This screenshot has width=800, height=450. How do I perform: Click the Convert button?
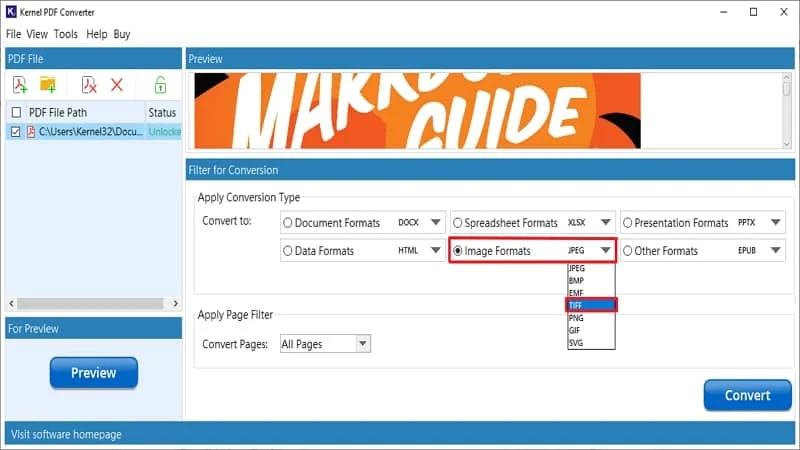(747, 395)
